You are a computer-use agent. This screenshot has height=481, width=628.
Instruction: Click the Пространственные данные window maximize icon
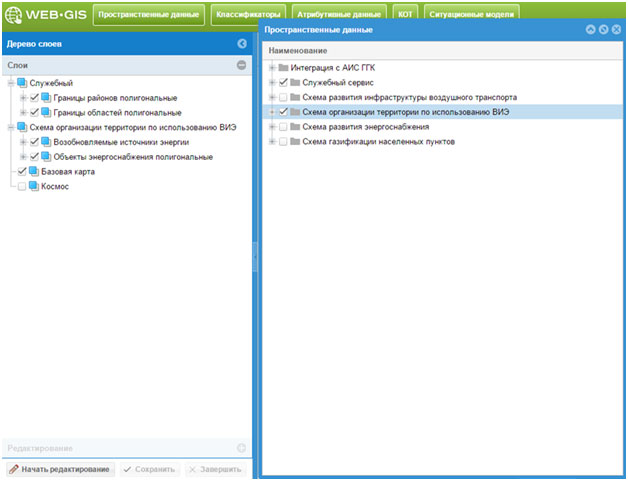604,30
